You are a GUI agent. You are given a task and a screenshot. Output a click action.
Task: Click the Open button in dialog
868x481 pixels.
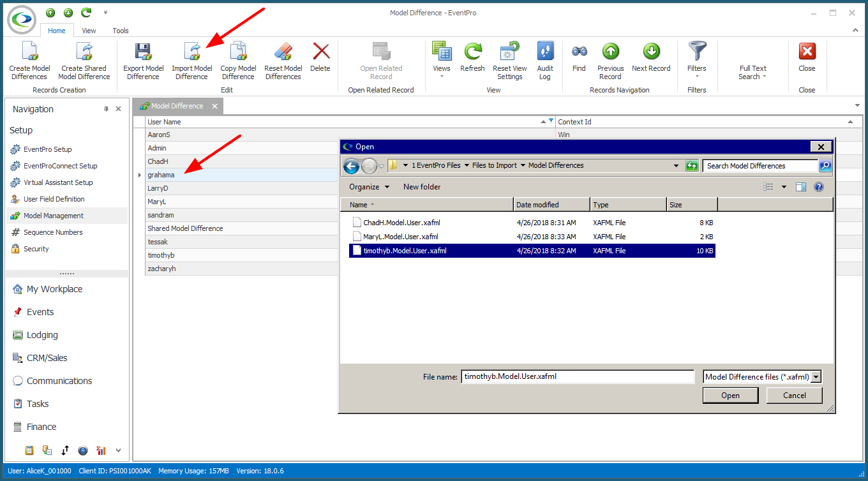point(731,396)
